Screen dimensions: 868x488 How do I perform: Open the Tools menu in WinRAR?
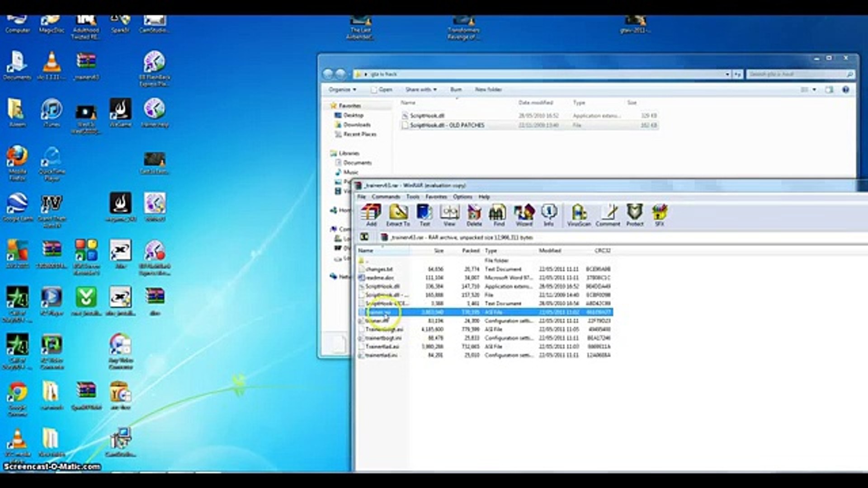pyautogui.click(x=413, y=197)
